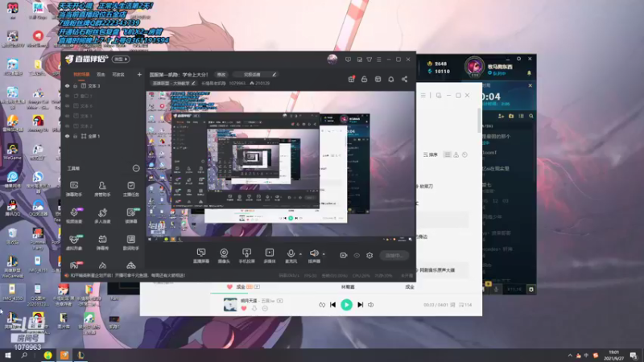Toggle the lock on the 文本 3 source

point(75,86)
